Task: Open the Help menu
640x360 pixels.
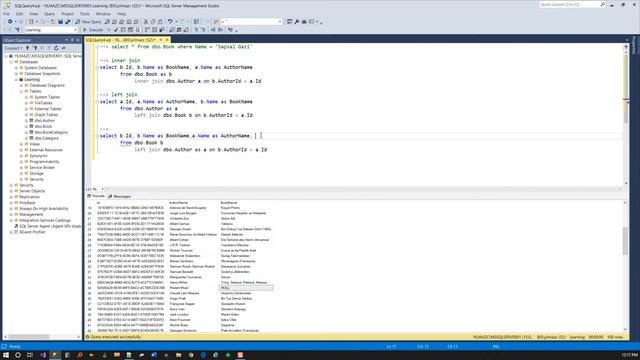Action: pos(122,14)
